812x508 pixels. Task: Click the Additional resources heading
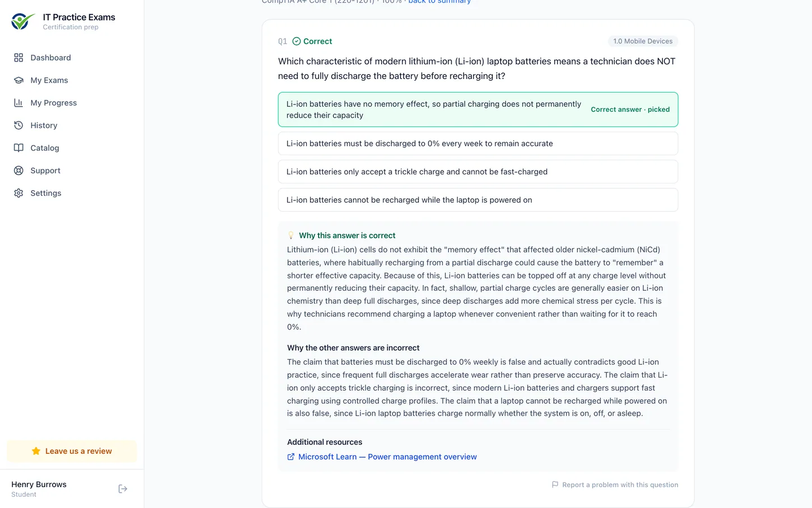(324, 442)
